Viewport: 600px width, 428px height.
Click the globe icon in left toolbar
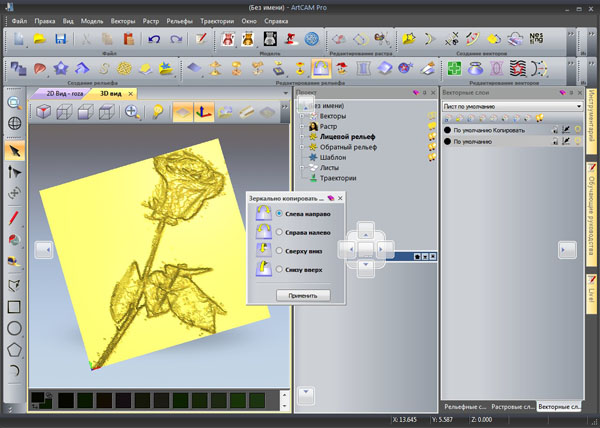[15, 123]
